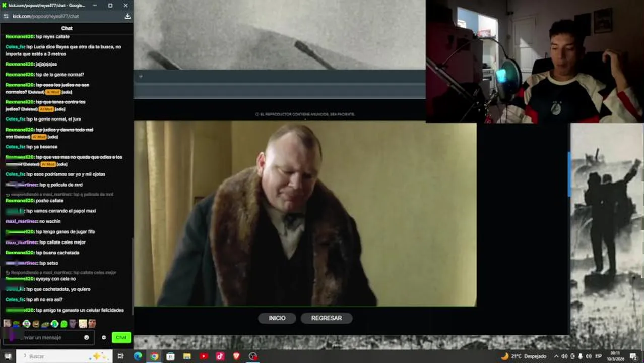644x363 pixels.
Task: Open the YouTube app in the taskbar
Action: coord(204,356)
